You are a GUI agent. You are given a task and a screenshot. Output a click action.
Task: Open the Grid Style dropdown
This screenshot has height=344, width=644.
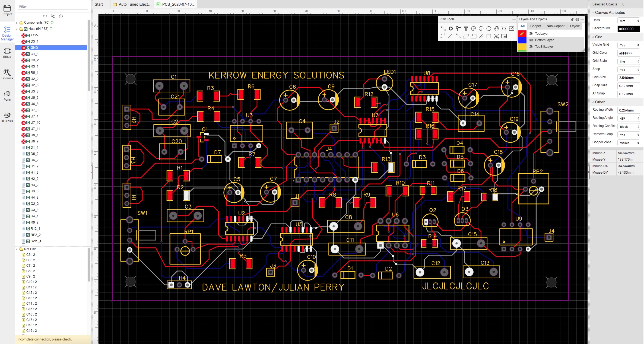point(629,61)
